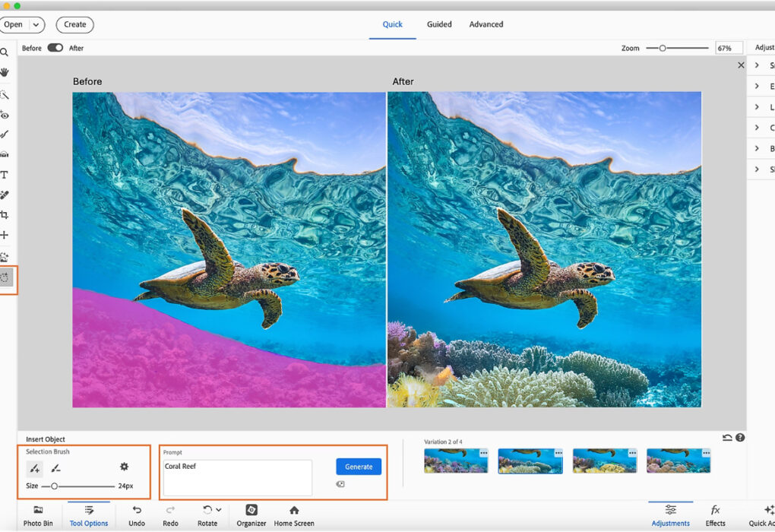Open the Quick Actions panel
Image resolution: width=775 pixels, height=532 pixels.
762,516
